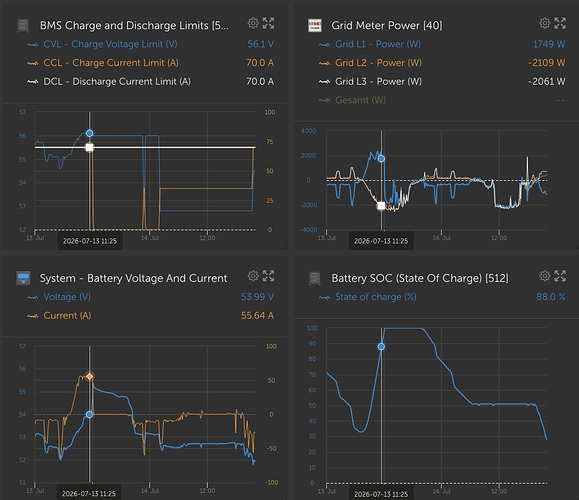Click 1749 W Grid L1 value
This screenshot has height=500, width=579.
pyautogui.click(x=549, y=44)
